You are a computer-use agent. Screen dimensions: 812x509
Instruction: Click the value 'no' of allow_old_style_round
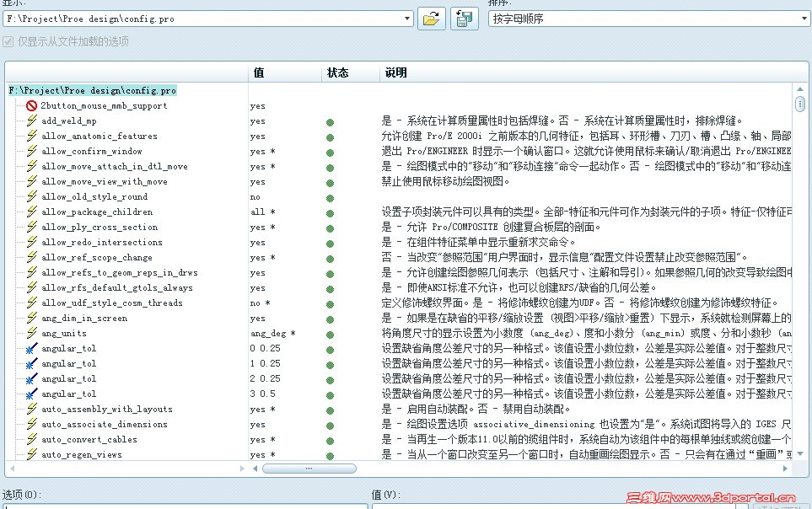pyautogui.click(x=255, y=196)
